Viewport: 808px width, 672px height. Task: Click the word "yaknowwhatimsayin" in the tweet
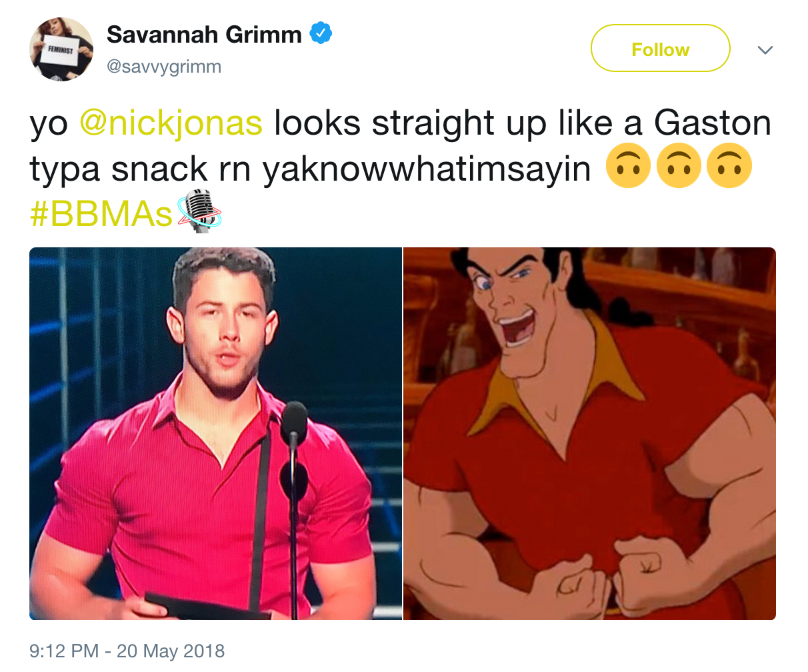(427, 169)
